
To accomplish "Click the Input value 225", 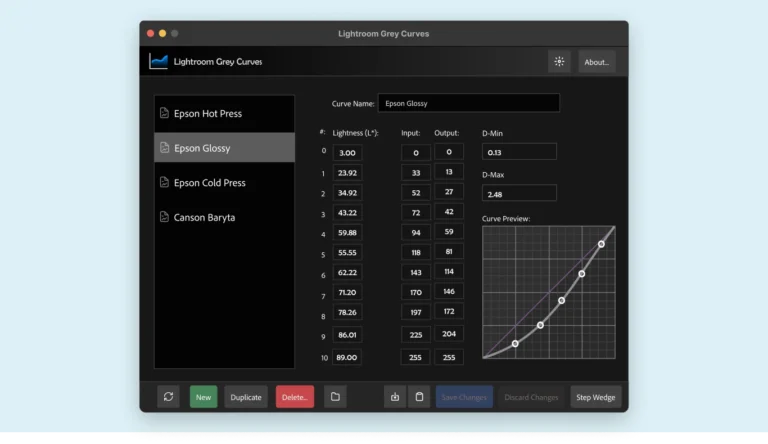I will pos(416,335).
